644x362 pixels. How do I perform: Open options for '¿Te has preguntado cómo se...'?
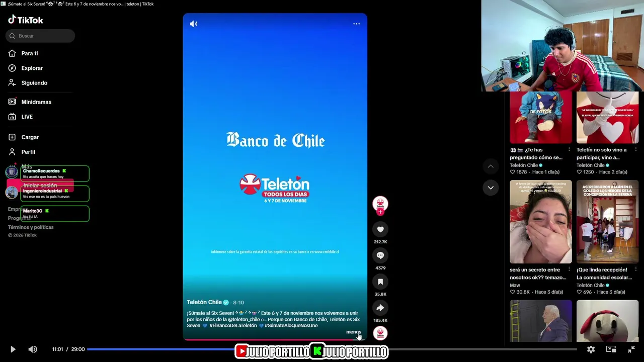click(x=569, y=150)
